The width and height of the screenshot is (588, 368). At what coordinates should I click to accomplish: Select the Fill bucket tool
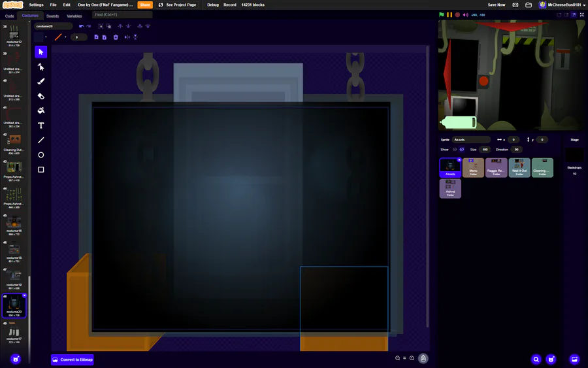pos(41,110)
